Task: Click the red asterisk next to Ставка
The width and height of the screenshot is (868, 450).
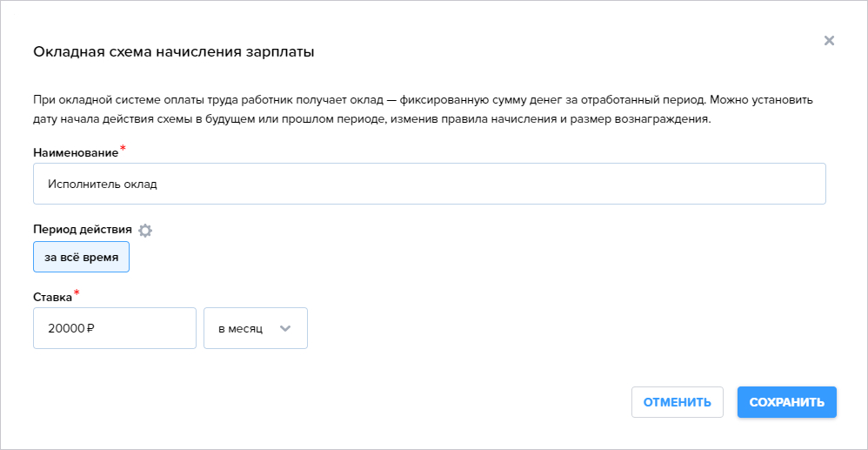Action: click(x=76, y=292)
